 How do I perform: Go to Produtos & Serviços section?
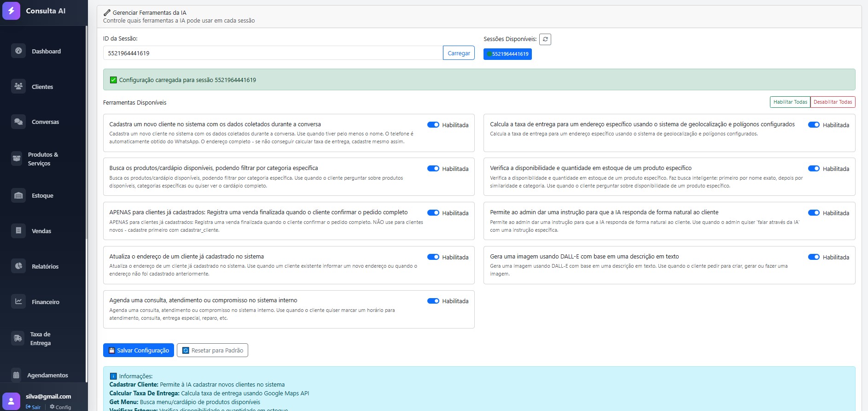coord(43,159)
